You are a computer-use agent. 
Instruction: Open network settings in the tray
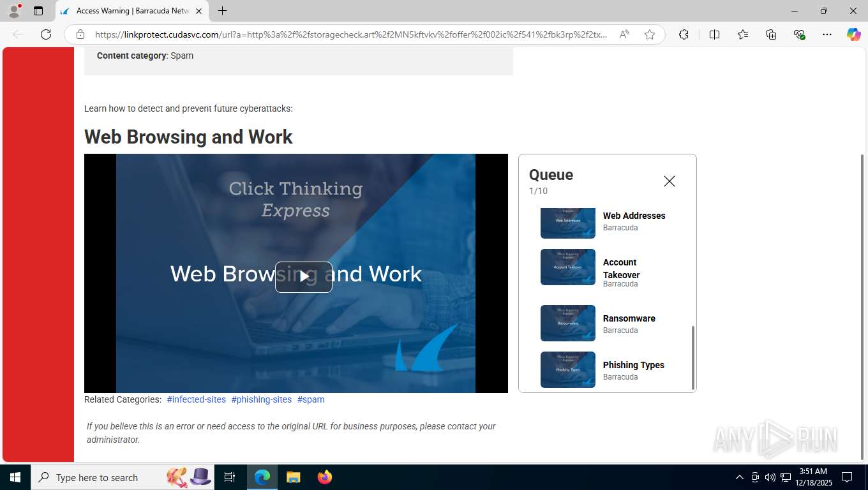click(x=786, y=477)
